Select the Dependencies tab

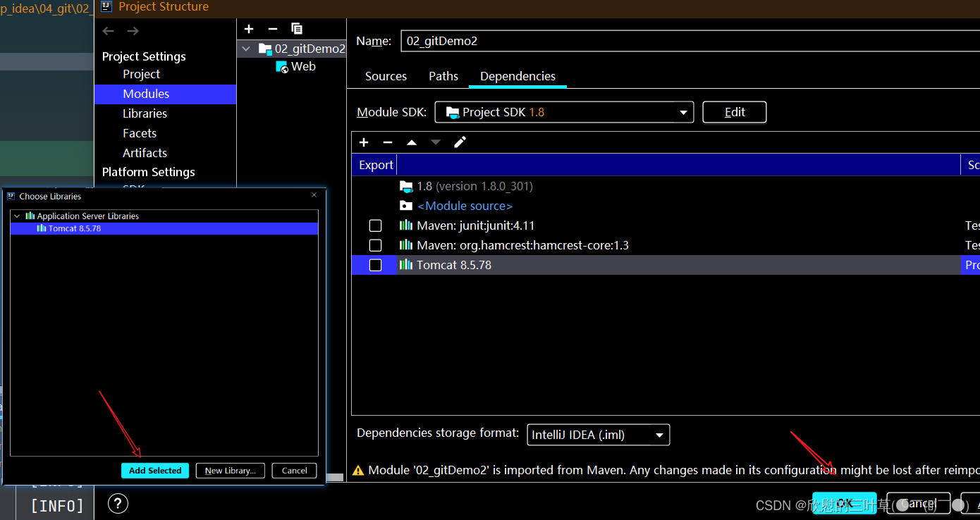517,76
